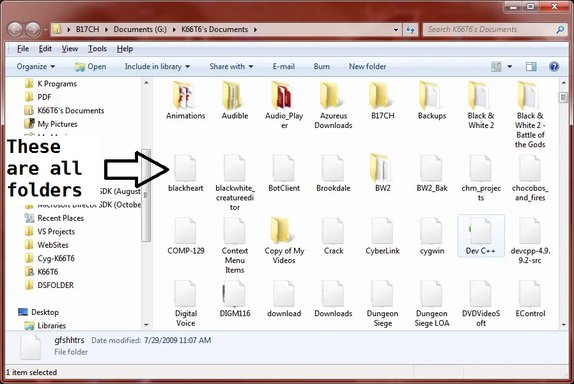The width and height of the screenshot is (574, 384).
Task: Open the Animations folder icon
Action: tap(184, 95)
